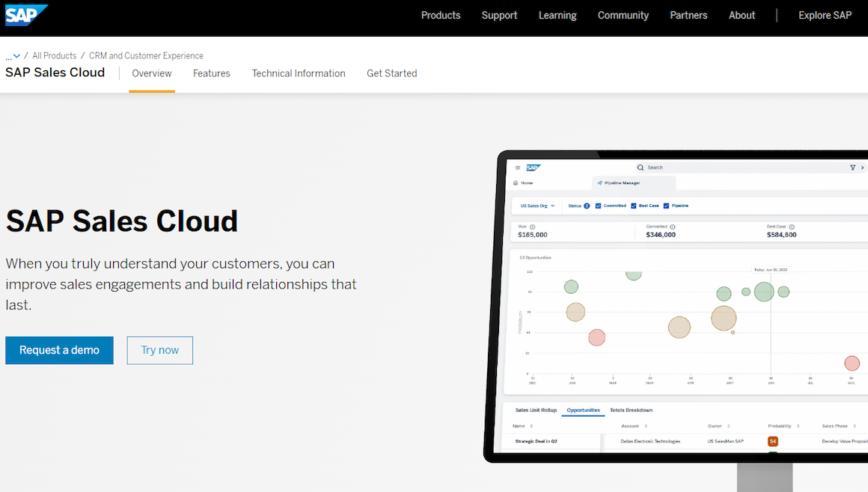The image size is (868, 492).
Task: Click the info icon beside Best Case total
Action: pos(791,227)
